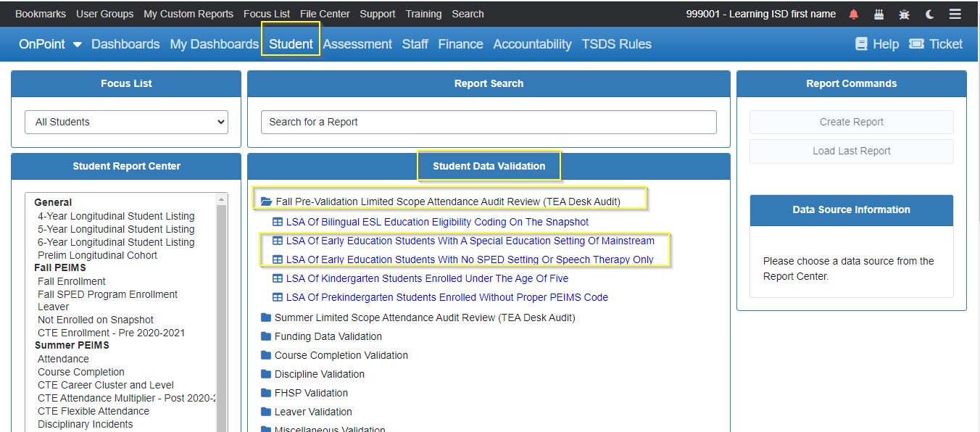Image resolution: width=980 pixels, height=432 pixels.
Task: Click scroll-up arrow in Student Report Center list
Action: click(x=222, y=198)
